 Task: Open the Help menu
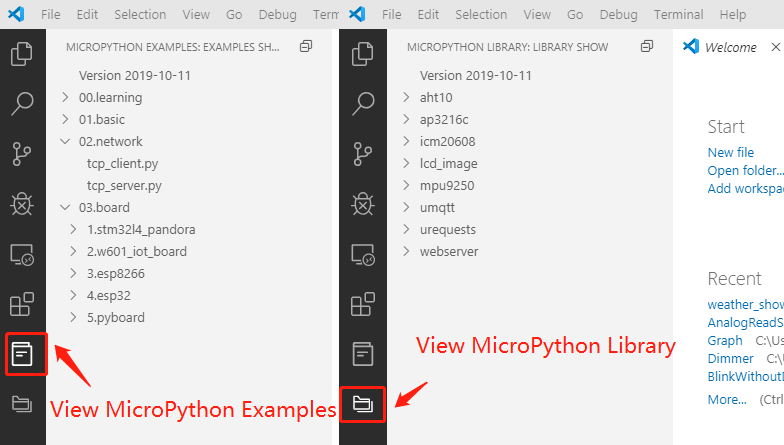click(732, 15)
